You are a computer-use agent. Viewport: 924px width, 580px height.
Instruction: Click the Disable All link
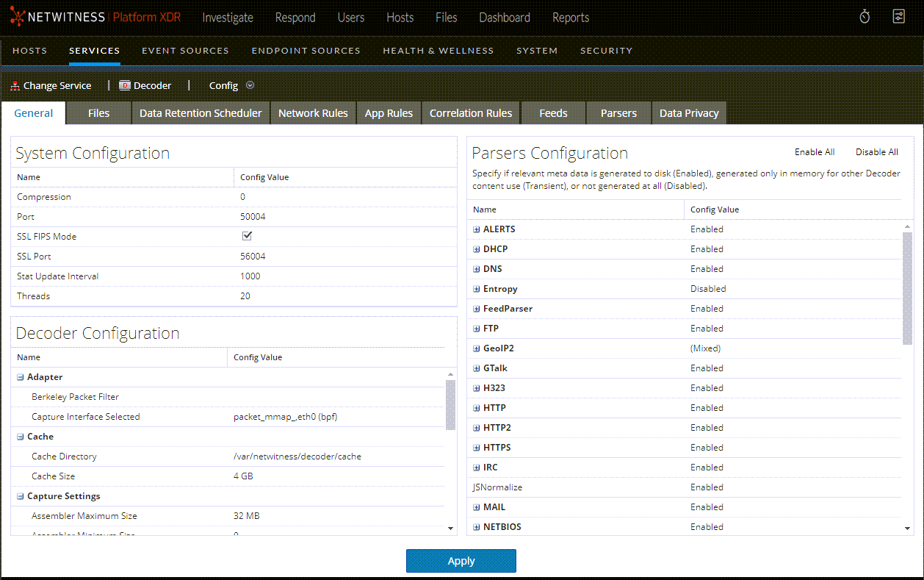point(876,151)
